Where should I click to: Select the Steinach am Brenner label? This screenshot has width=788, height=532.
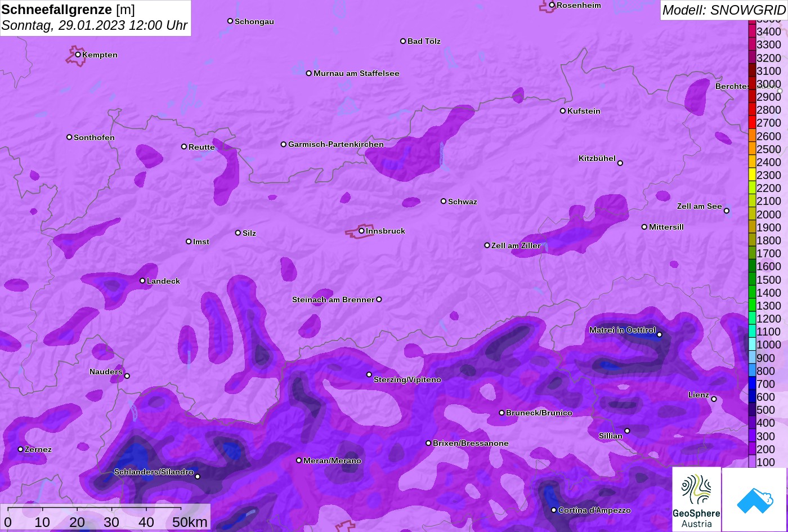tap(333, 299)
